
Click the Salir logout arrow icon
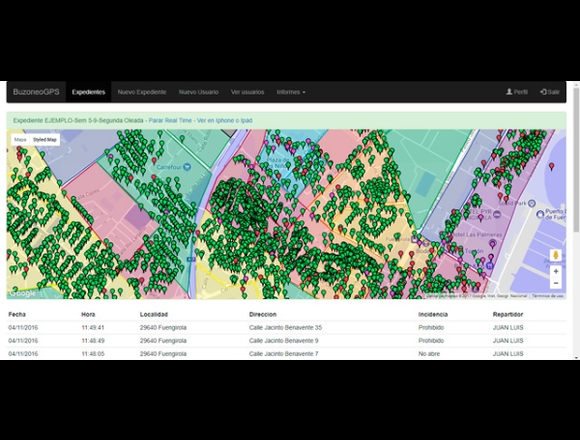[x=543, y=92]
